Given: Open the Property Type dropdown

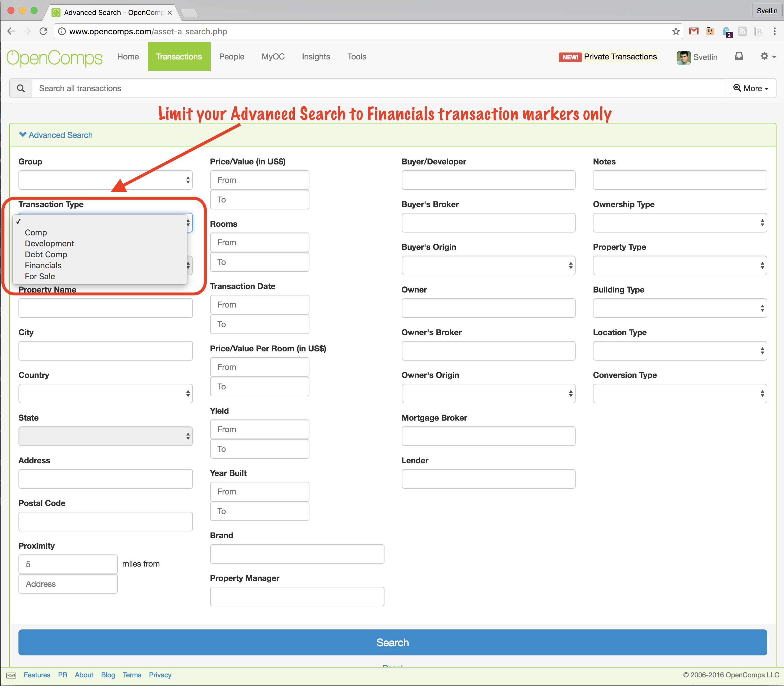Looking at the screenshot, I should coord(680,265).
